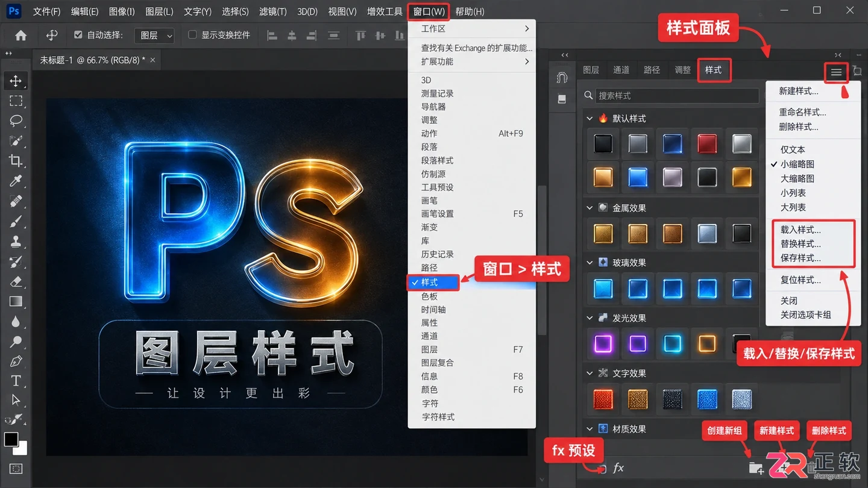868x488 pixels.
Task: Select the Dodge tool
Action: [16, 342]
